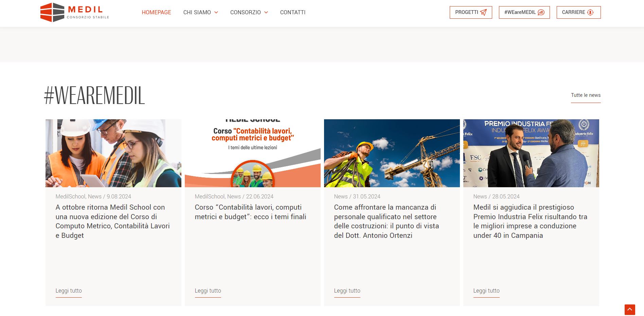Expand the CHI SIAMO dropdown chevron

pyautogui.click(x=216, y=13)
